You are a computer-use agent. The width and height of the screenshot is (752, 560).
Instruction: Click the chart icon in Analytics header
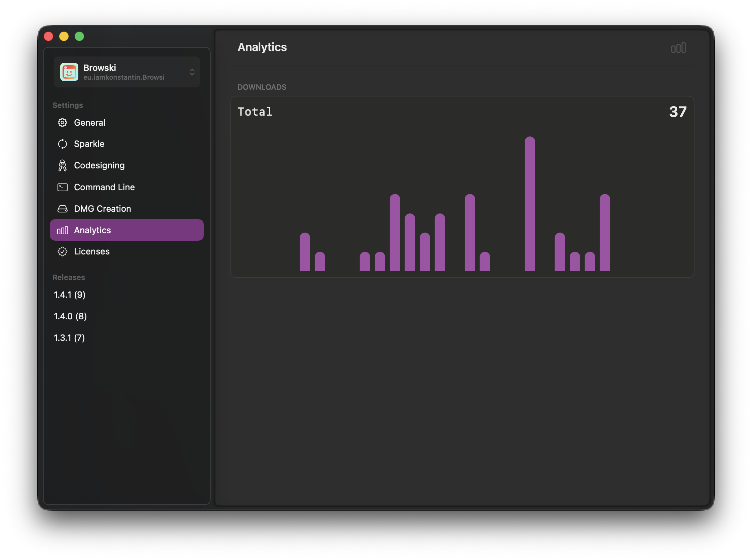[x=678, y=48]
